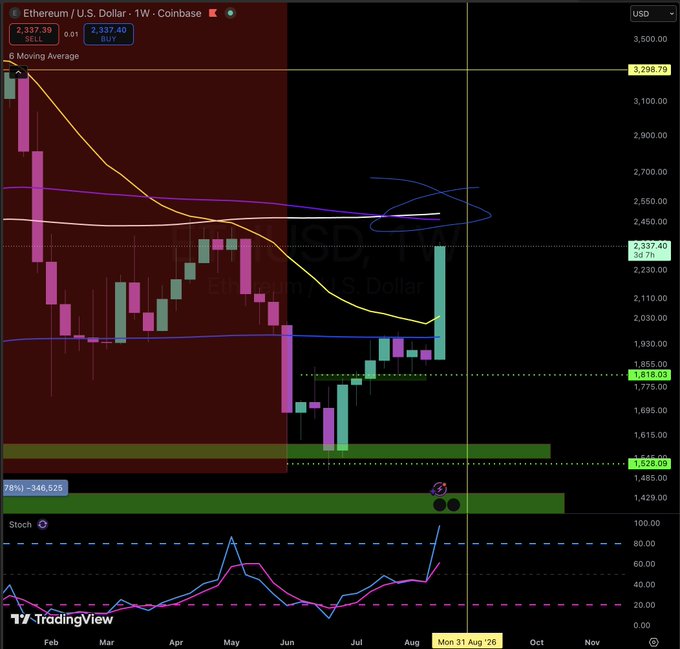Image resolution: width=680 pixels, height=649 pixels.
Task: Click the 1,429.00 price axis value
Action: click(650, 498)
